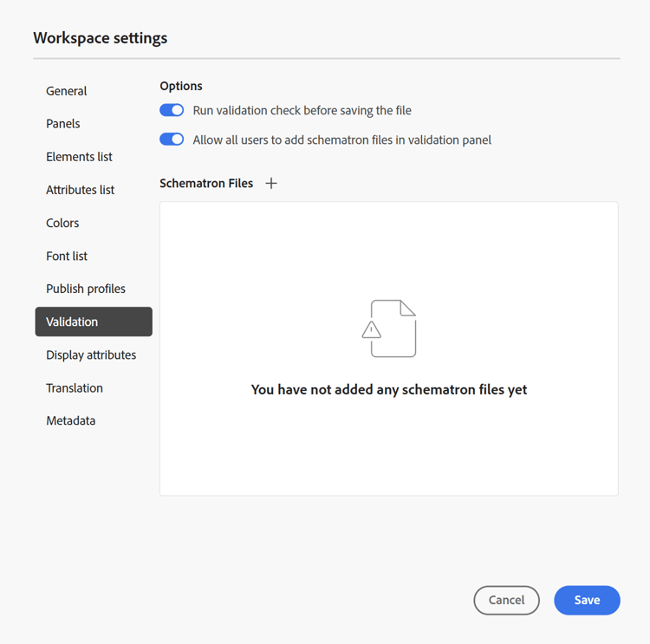650x644 pixels.
Task: Toggle Run validation check before saving switch
Action: pos(172,110)
